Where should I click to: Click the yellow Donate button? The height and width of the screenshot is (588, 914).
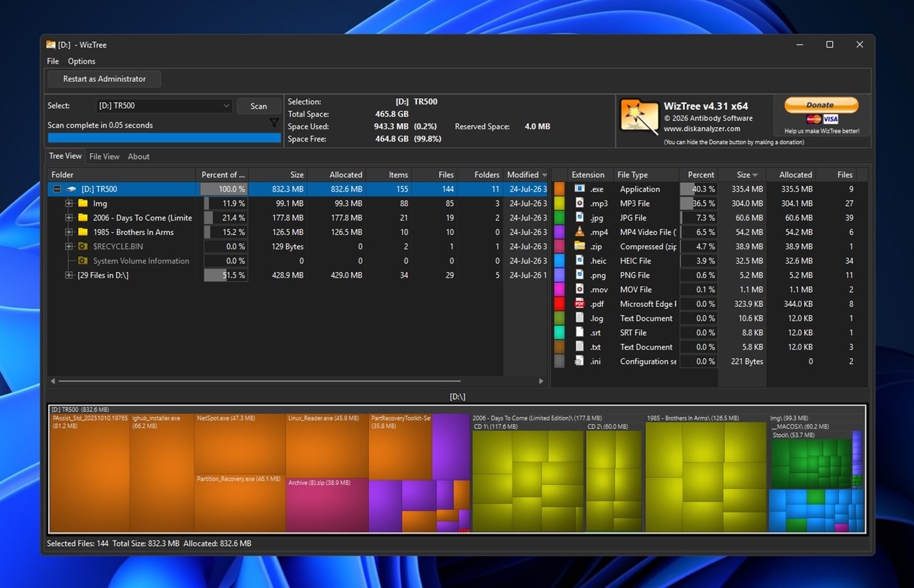pos(821,104)
